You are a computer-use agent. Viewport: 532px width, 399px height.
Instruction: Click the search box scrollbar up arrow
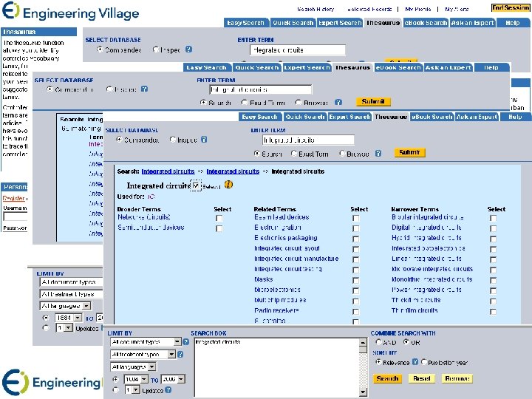363,342
